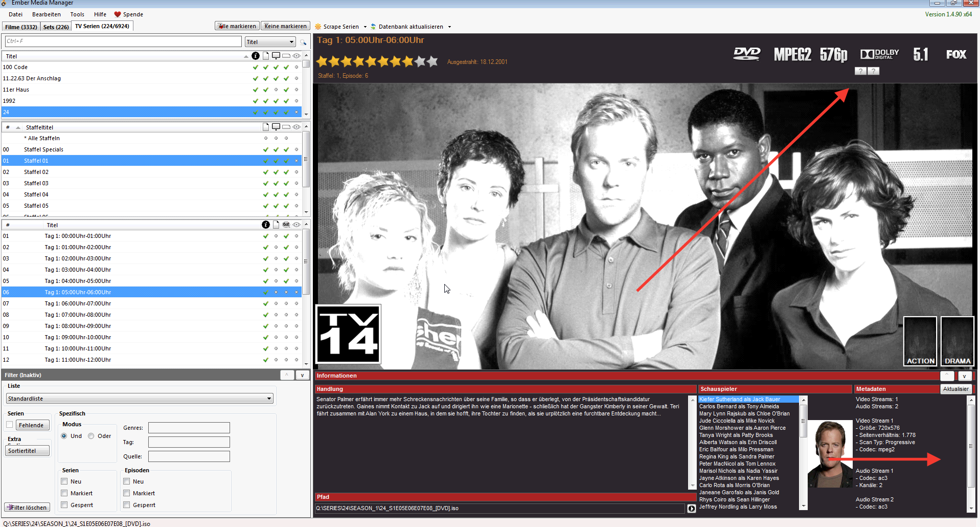
Task: Check the Fehlende checkbox
Action: click(10, 425)
